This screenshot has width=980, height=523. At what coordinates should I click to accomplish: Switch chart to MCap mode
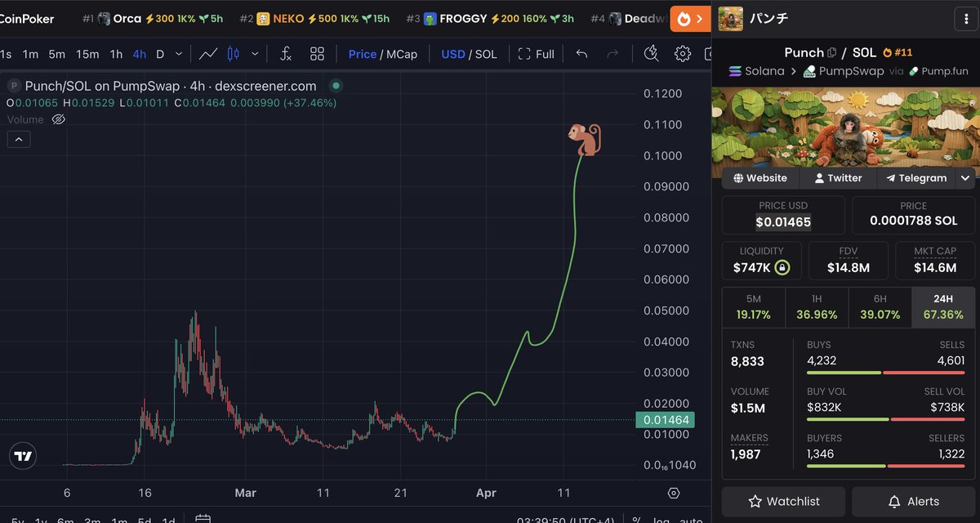pos(402,54)
